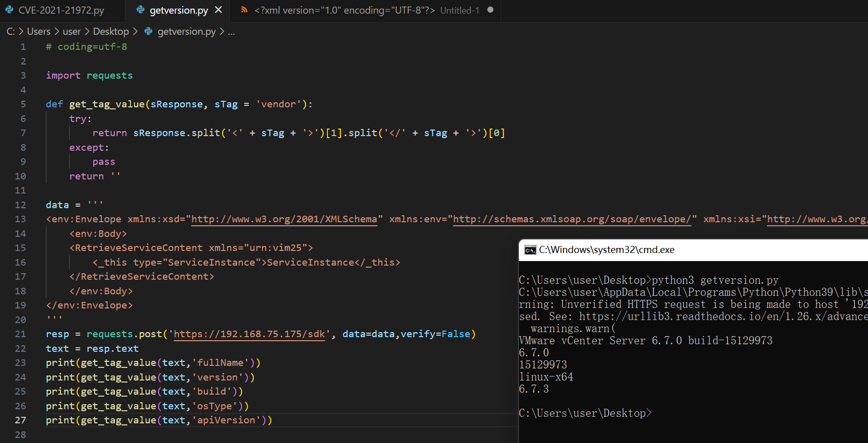
Task: Open the C: drive breadcrumb dropdown
Action: [x=11, y=31]
